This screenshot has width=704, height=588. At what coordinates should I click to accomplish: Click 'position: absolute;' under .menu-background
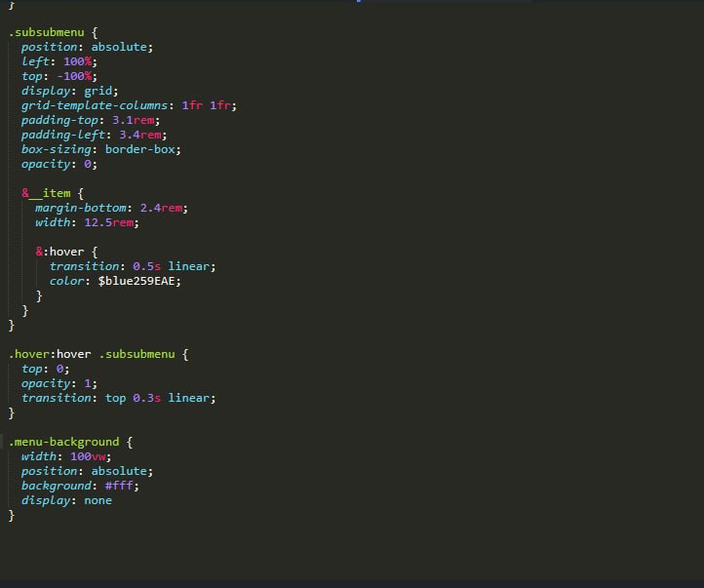click(x=87, y=471)
